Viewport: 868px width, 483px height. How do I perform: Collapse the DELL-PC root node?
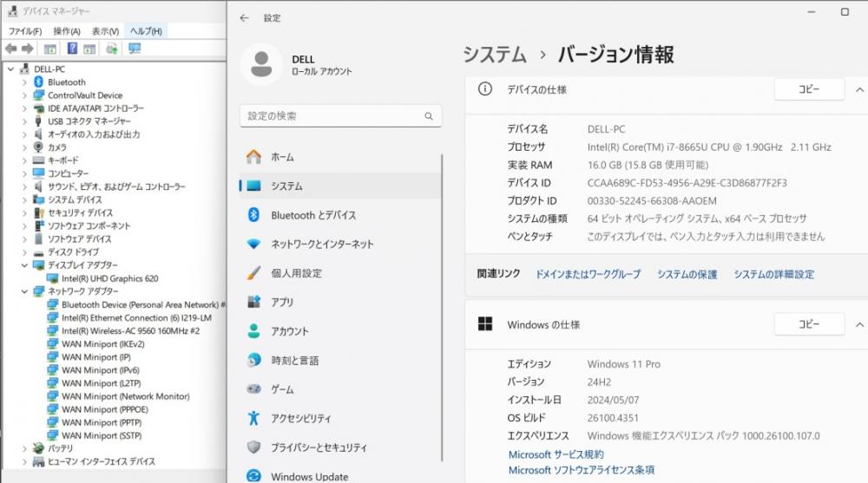click(11, 69)
